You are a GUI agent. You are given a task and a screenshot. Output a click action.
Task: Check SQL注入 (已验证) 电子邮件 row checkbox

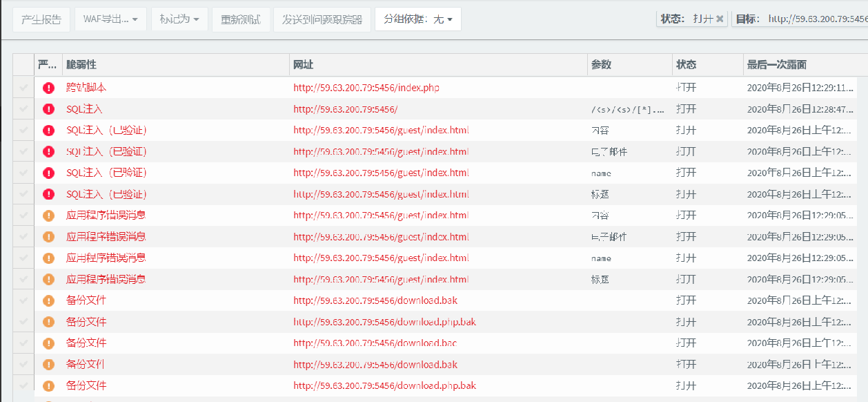tap(23, 152)
